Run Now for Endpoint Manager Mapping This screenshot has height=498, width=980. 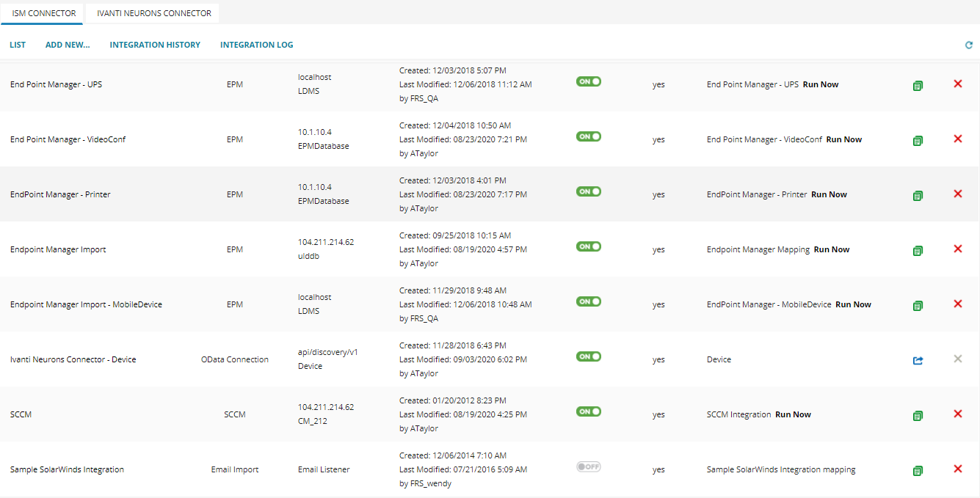pos(832,249)
